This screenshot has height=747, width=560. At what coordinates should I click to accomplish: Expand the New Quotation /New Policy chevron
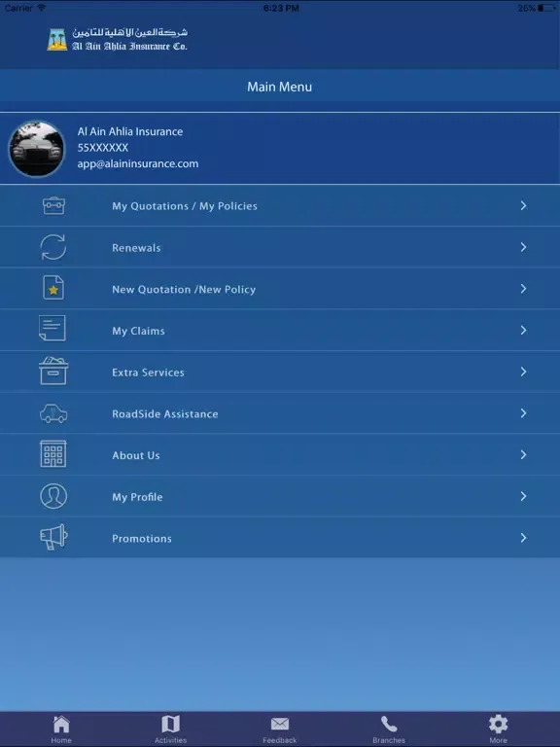pos(523,289)
